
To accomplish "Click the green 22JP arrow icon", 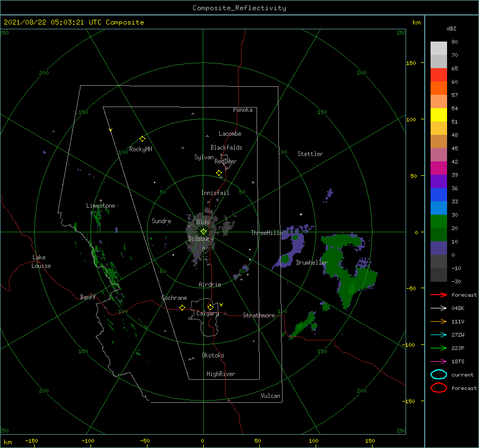I will tap(439, 348).
